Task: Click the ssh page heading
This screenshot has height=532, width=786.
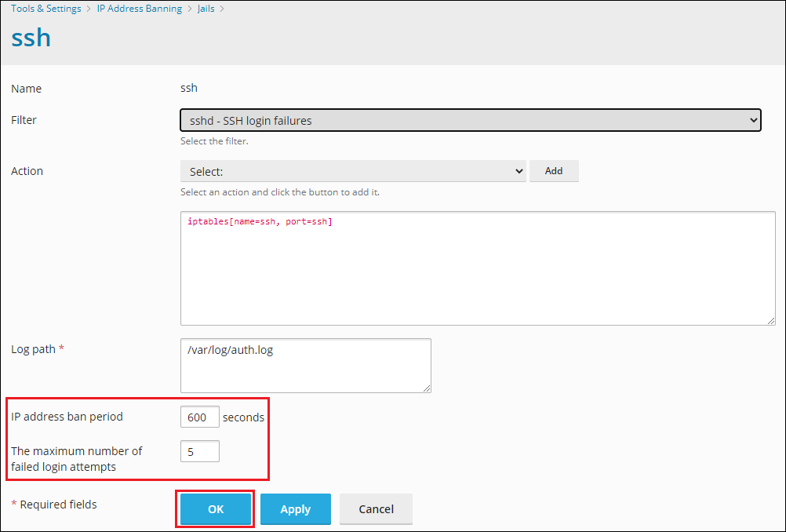Action: click(x=31, y=37)
